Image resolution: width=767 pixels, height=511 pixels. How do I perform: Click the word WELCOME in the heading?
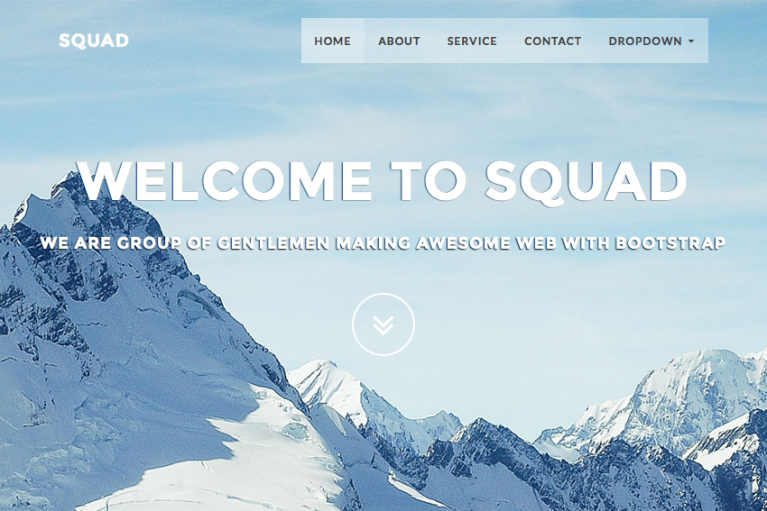pos(225,180)
